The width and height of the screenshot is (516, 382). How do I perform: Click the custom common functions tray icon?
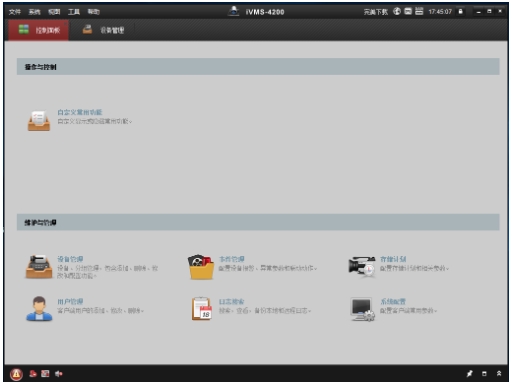click(39, 120)
